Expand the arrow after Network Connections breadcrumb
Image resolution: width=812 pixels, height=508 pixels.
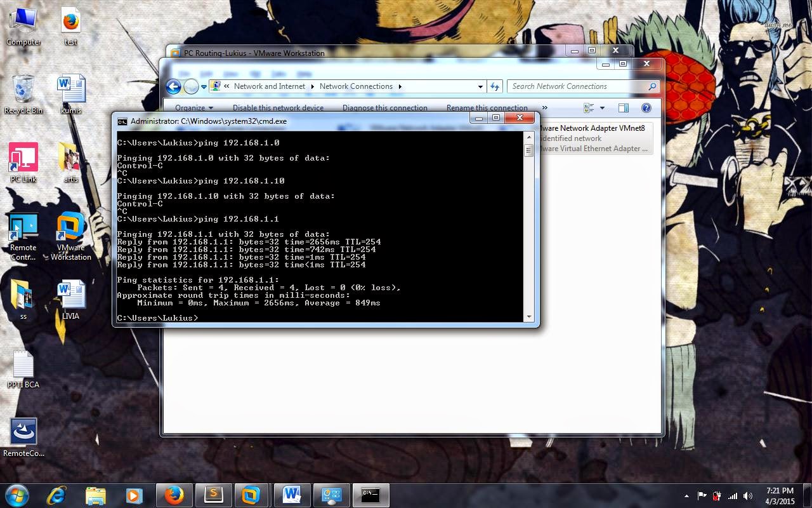[x=400, y=86]
